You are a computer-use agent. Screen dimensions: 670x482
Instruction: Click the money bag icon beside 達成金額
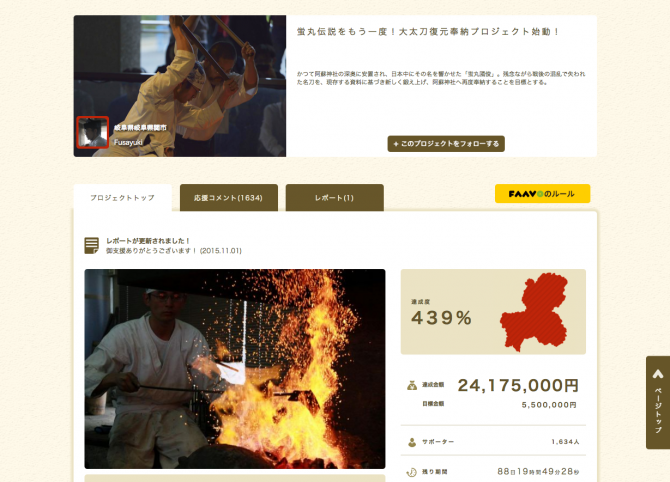(x=411, y=385)
